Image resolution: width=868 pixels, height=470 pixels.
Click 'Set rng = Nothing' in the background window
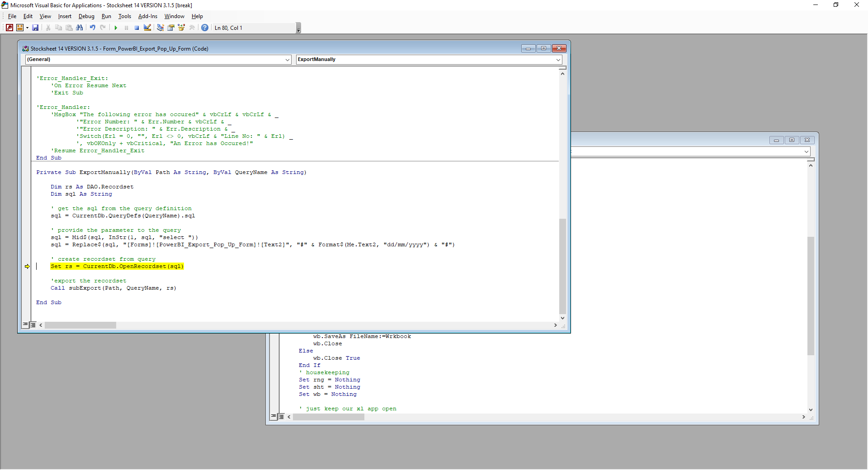[x=330, y=380]
